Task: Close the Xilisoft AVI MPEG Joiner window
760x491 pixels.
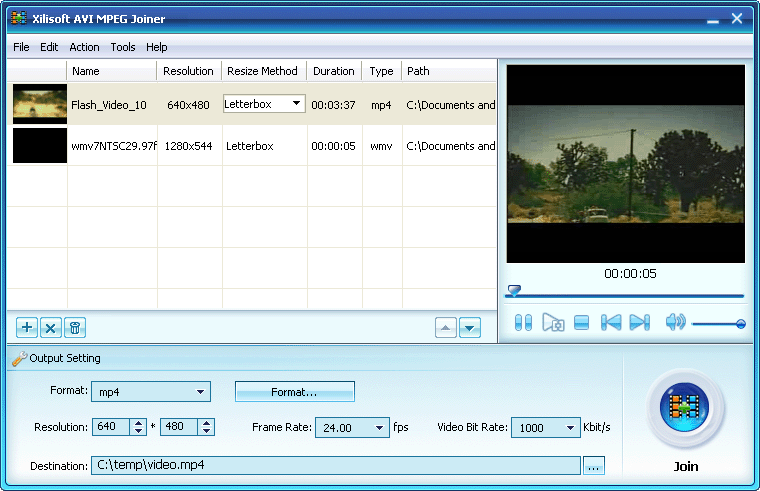Action: 737,18
